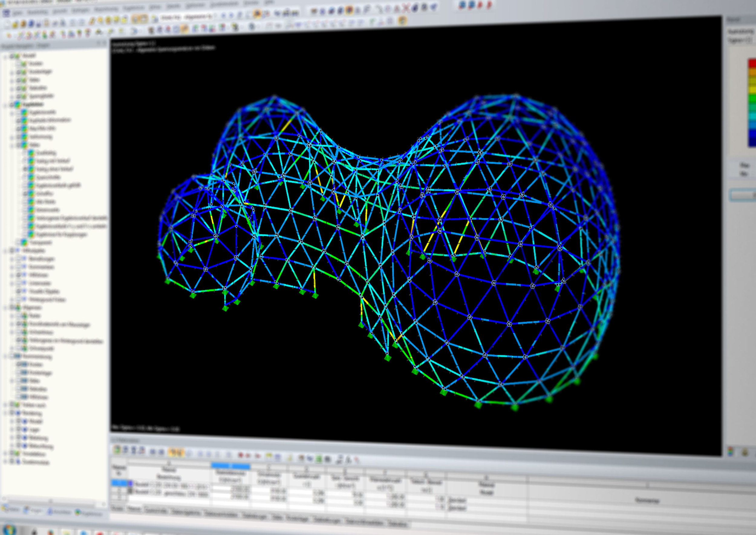Select last tab at bottom of navigator panel
The image size is (756, 535).
(89, 514)
